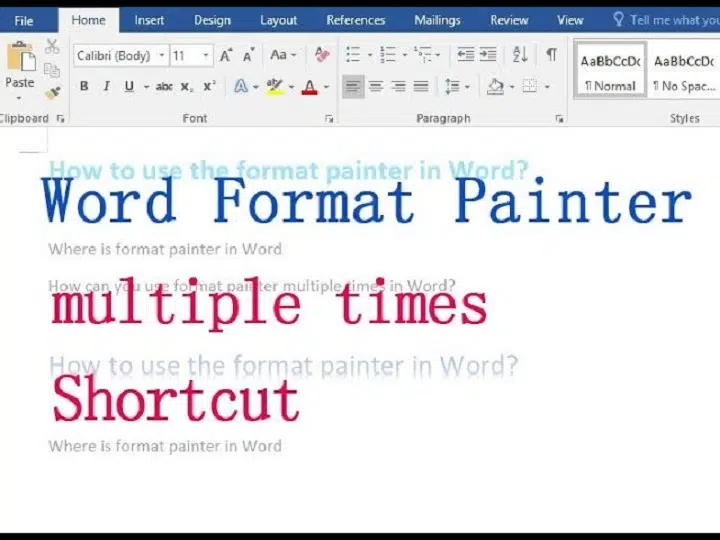
Task: Switch to the View tab
Action: point(570,20)
